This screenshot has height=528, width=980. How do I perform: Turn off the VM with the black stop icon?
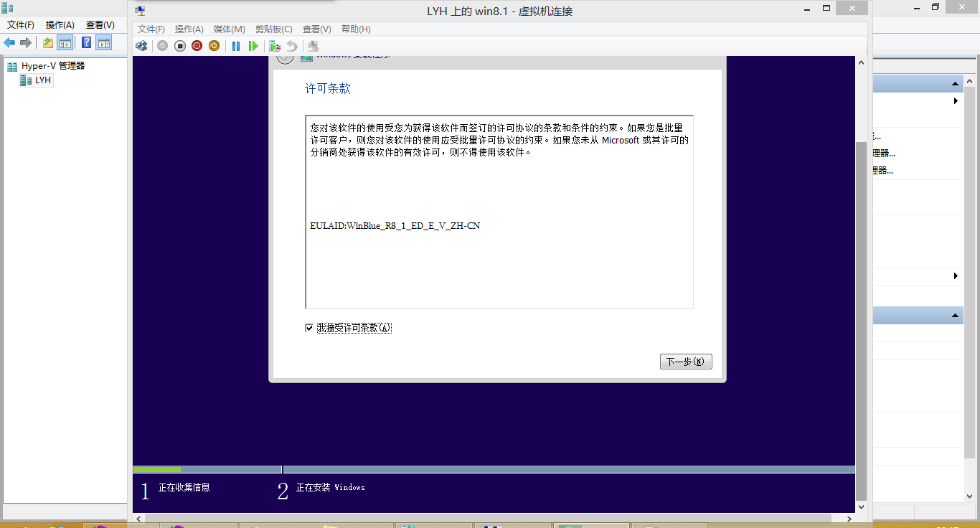[180, 46]
